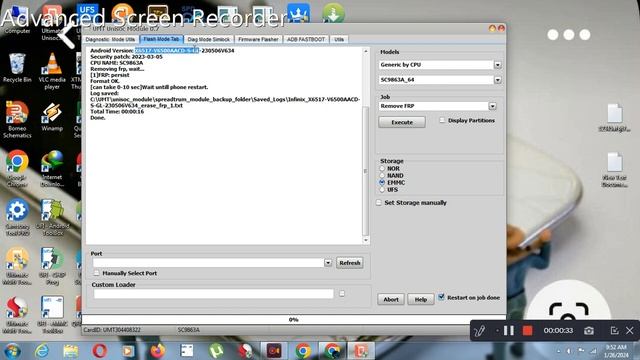The image size is (640, 360).
Task: Click inside the Custom Loader input field
Action: coord(213,293)
